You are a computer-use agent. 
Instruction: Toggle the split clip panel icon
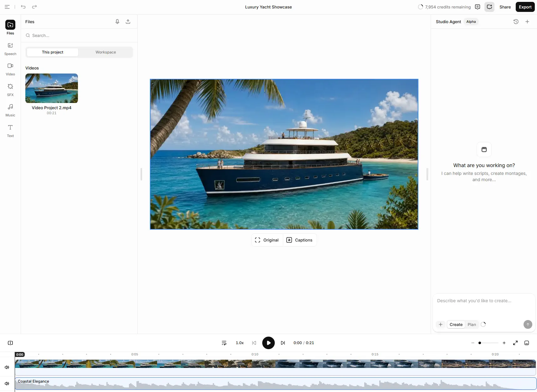[10, 343]
